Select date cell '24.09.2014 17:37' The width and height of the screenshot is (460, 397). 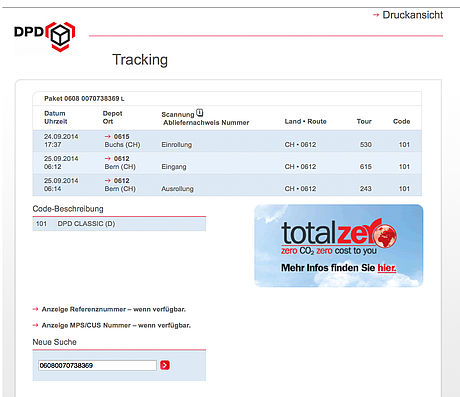pyautogui.click(x=61, y=140)
